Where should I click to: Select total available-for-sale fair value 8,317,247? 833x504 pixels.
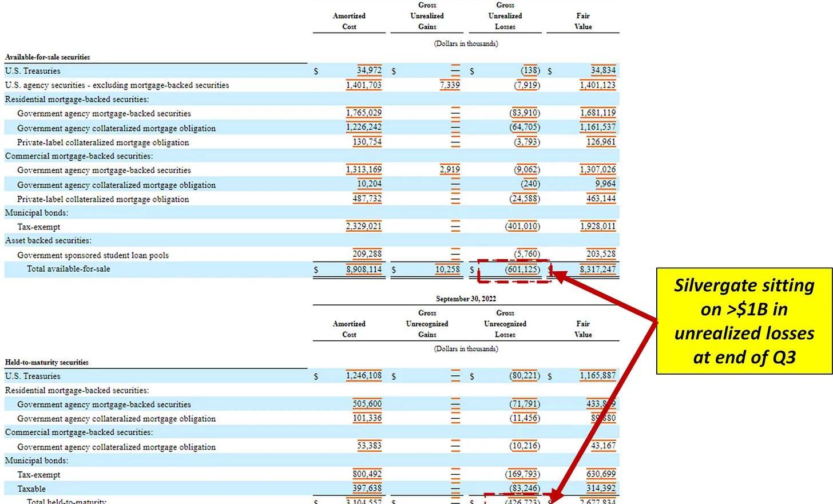[x=597, y=269]
